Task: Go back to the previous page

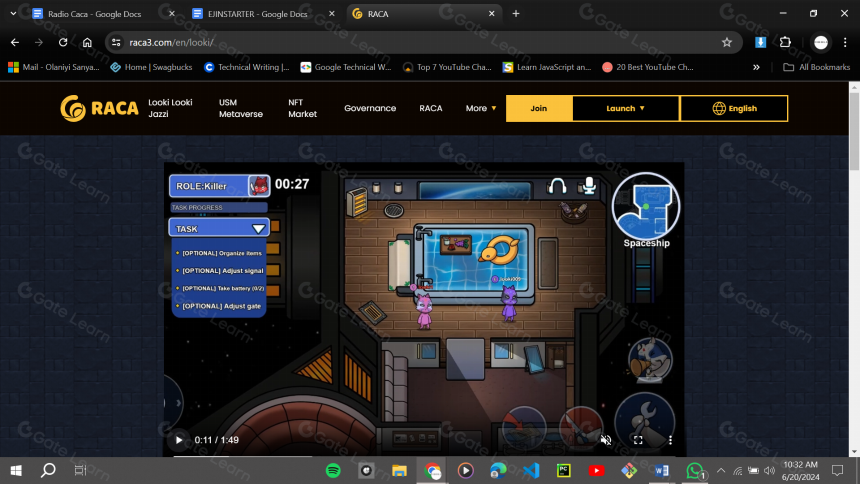Action: [x=15, y=42]
